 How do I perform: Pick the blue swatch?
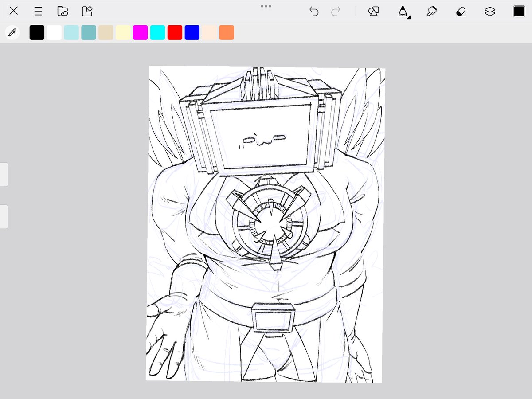click(x=192, y=32)
